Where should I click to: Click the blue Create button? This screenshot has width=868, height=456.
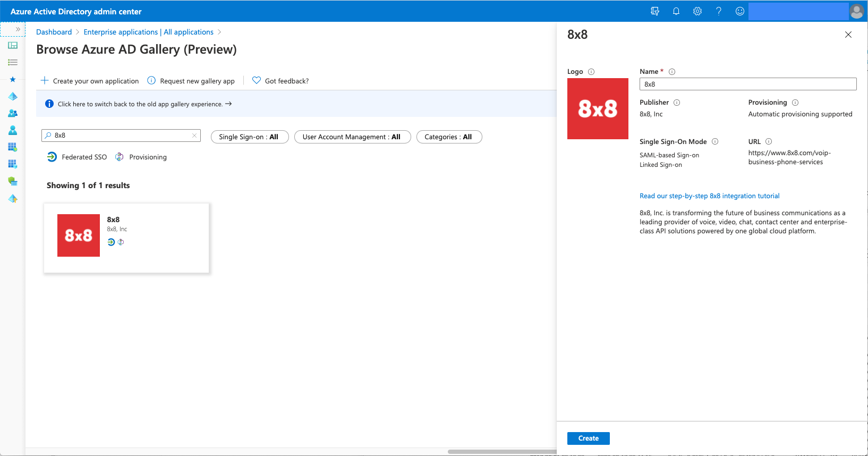coord(589,438)
